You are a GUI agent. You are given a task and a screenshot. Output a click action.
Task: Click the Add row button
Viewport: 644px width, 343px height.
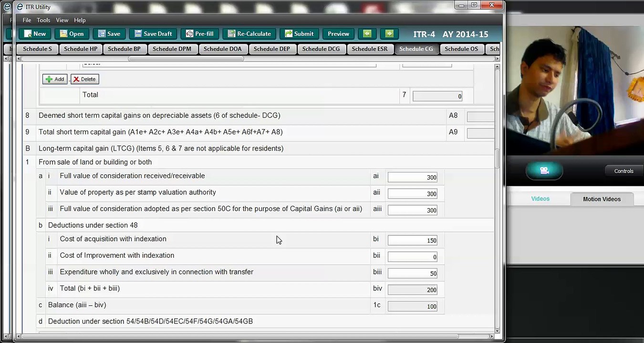pyautogui.click(x=55, y=79)
